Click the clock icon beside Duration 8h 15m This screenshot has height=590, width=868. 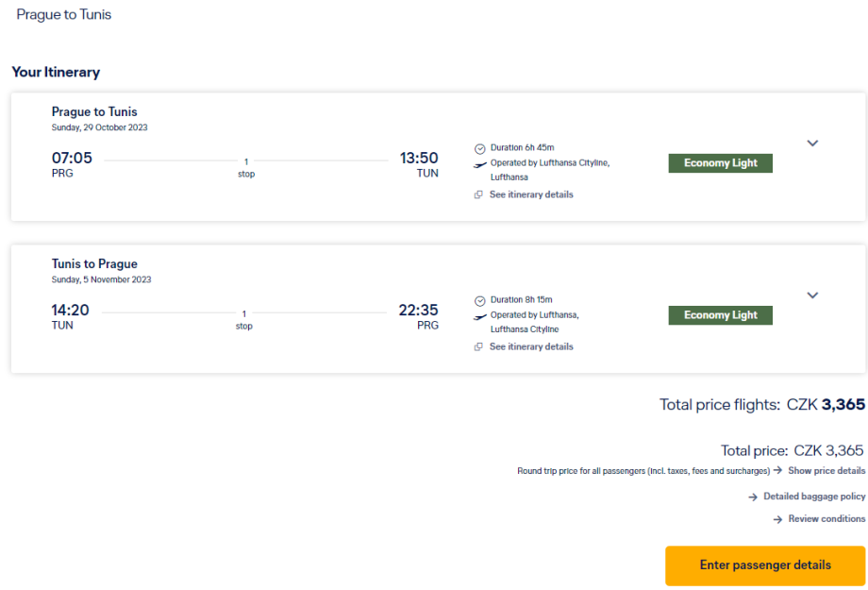coord(479,300)
